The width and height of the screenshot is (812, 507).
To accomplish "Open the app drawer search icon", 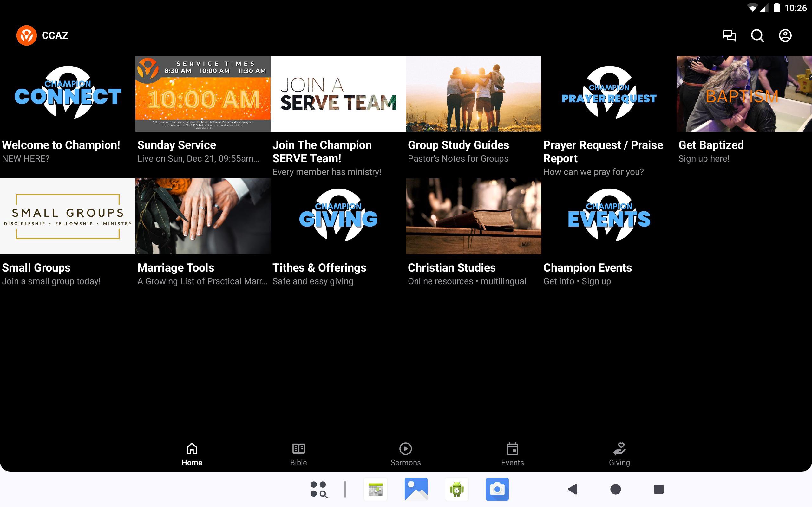I will (x=318, y=489).
